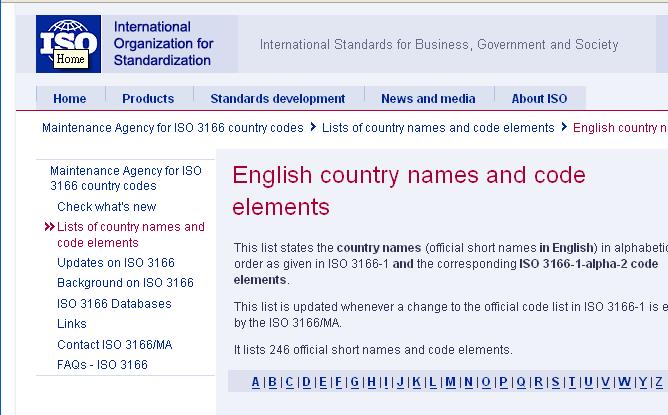Jump to letter K countries
The width and height of the screenshot is (668, 415).
tap(417, 382)
